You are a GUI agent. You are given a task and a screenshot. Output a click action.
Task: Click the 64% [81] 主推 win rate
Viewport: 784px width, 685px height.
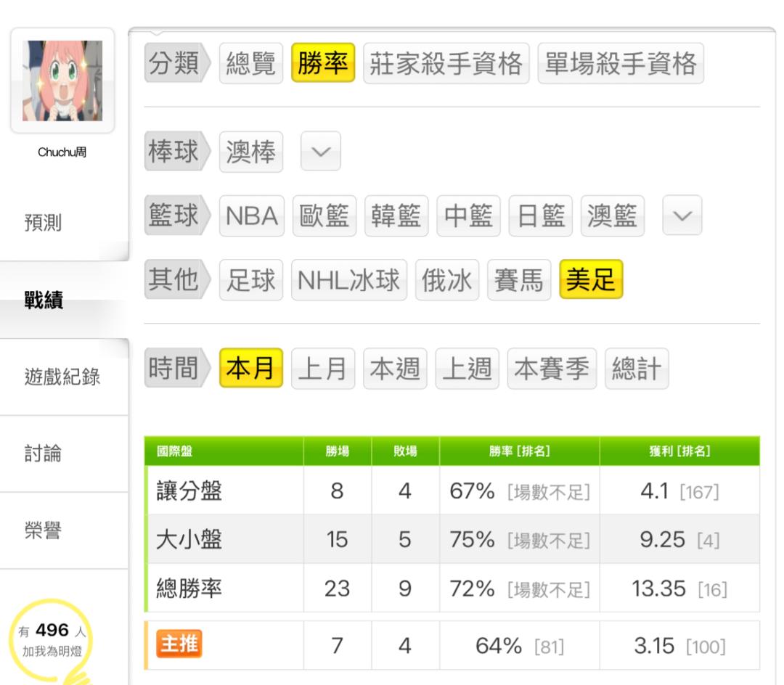(520, 646)
